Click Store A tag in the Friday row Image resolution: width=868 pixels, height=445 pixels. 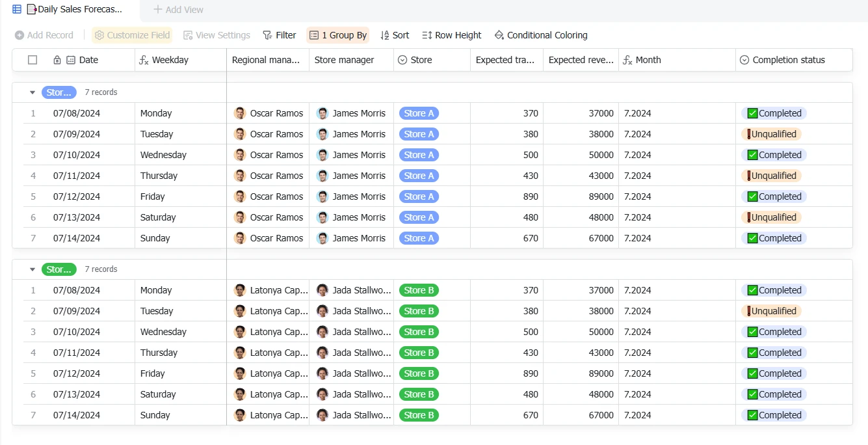pyautogui.click(x=419, y=196)
